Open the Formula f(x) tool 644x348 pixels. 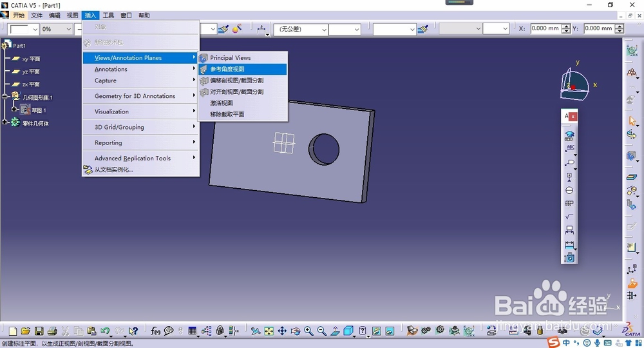tap(156, 331)
